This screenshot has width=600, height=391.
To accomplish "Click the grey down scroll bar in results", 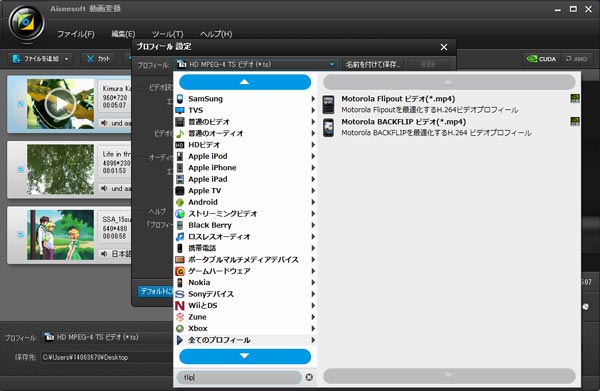I will tap(449, 375).
